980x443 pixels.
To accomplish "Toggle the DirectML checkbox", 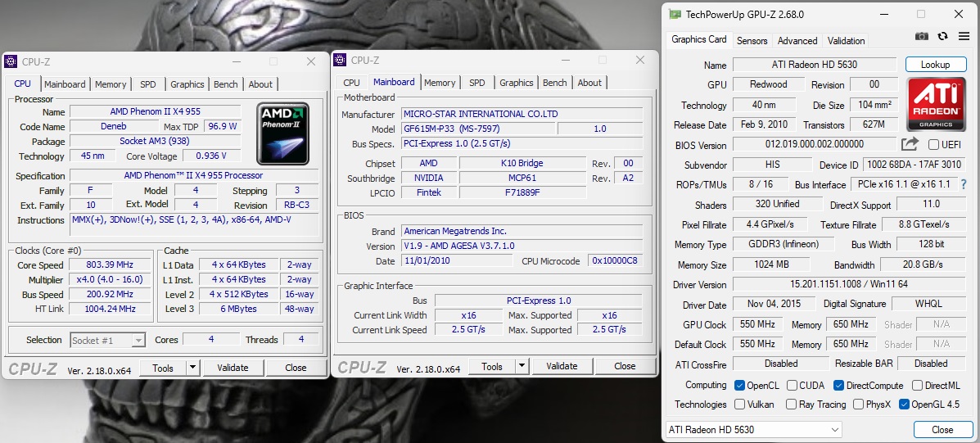I will 918,386.
